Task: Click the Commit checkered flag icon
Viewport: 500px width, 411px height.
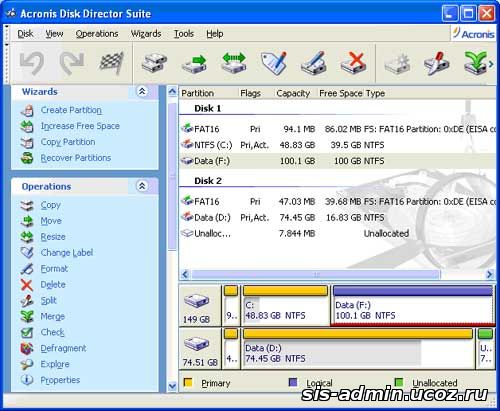Action: [112, 63]
